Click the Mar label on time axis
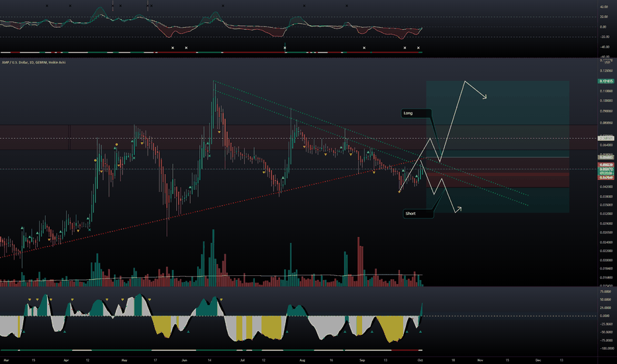 coord(6,360)
